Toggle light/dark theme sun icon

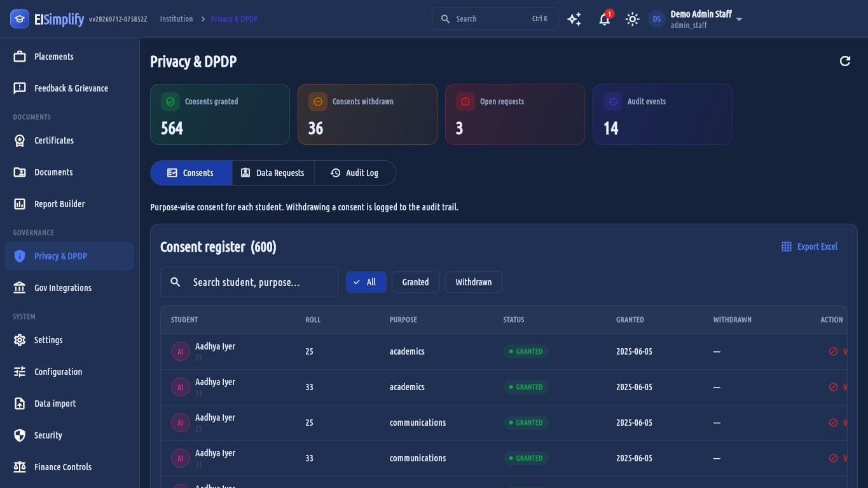632,19
